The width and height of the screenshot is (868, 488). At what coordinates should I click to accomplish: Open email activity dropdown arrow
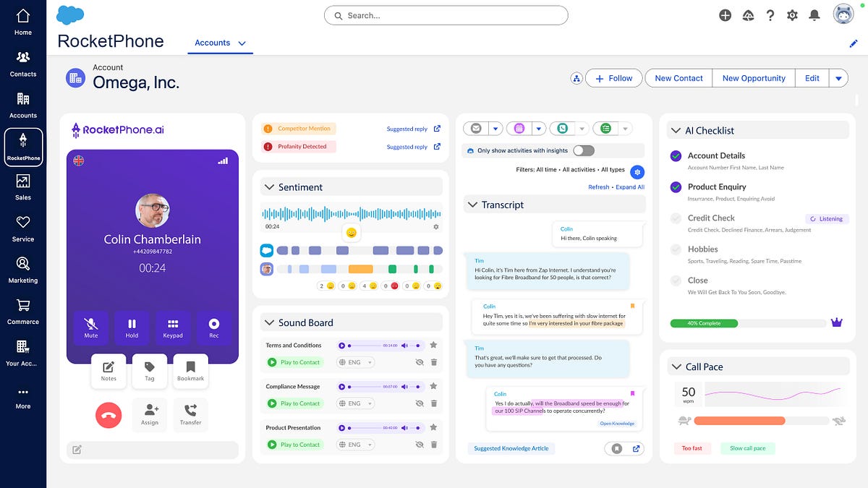coord(495,129)
